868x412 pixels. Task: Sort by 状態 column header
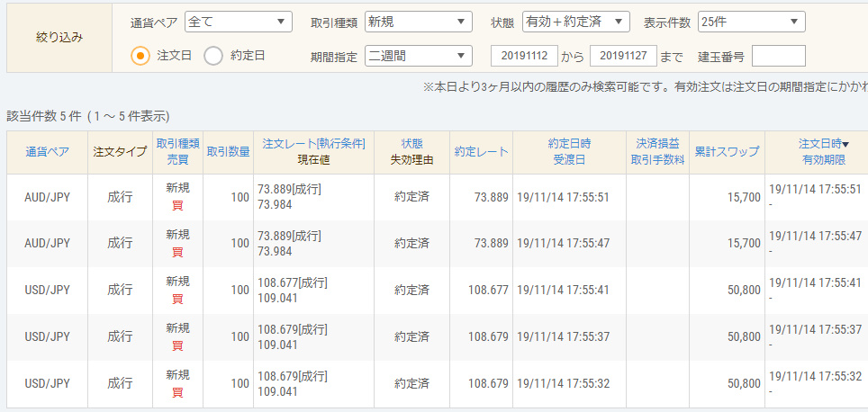[411, 143]
